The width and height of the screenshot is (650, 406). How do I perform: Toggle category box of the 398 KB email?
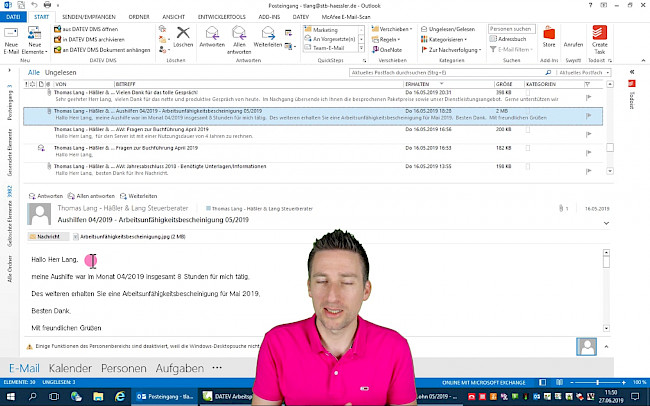click(528, 91)
